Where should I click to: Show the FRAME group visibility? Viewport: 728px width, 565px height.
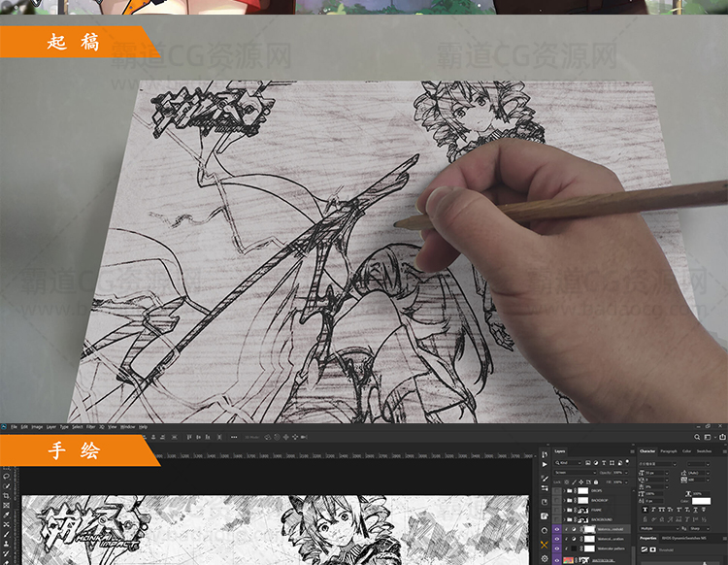coord(557,511)
